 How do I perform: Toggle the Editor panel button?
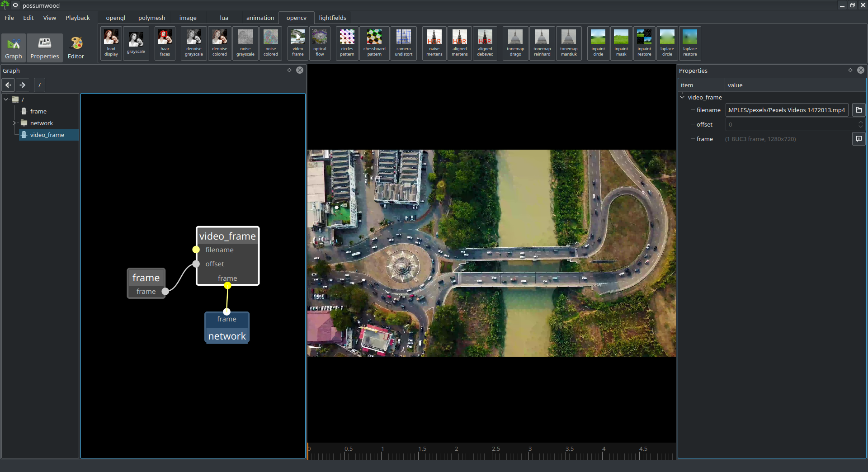(76, 48)
